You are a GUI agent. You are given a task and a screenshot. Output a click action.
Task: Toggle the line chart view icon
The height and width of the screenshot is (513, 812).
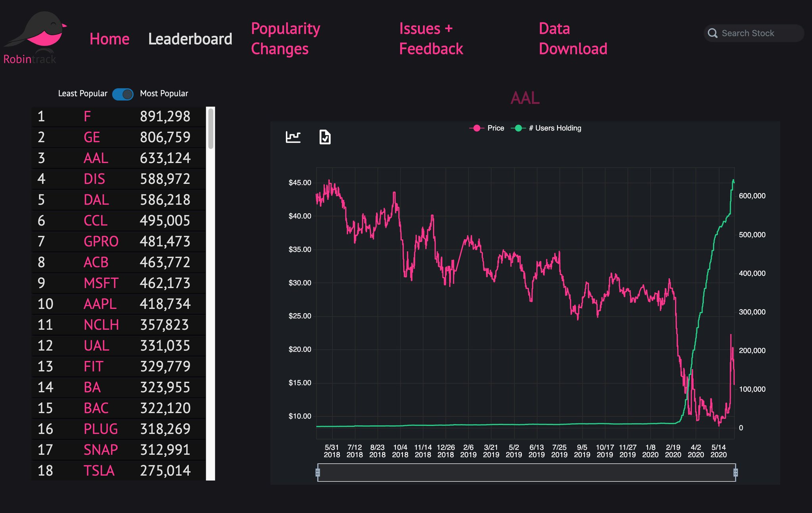tap(293, 137)
